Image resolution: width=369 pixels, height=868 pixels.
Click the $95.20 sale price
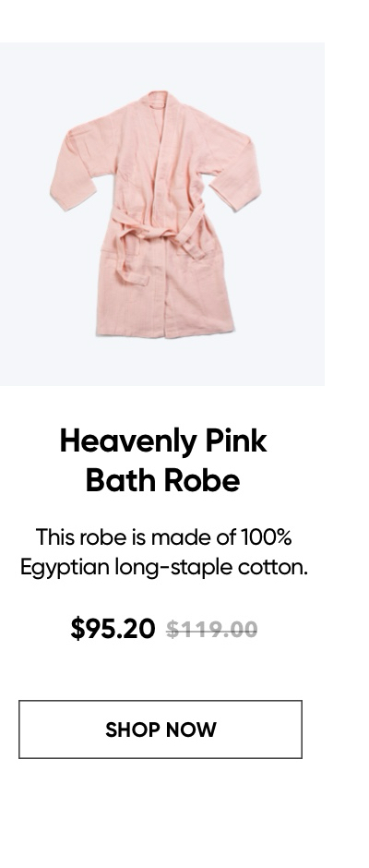(x=113, y=629)
